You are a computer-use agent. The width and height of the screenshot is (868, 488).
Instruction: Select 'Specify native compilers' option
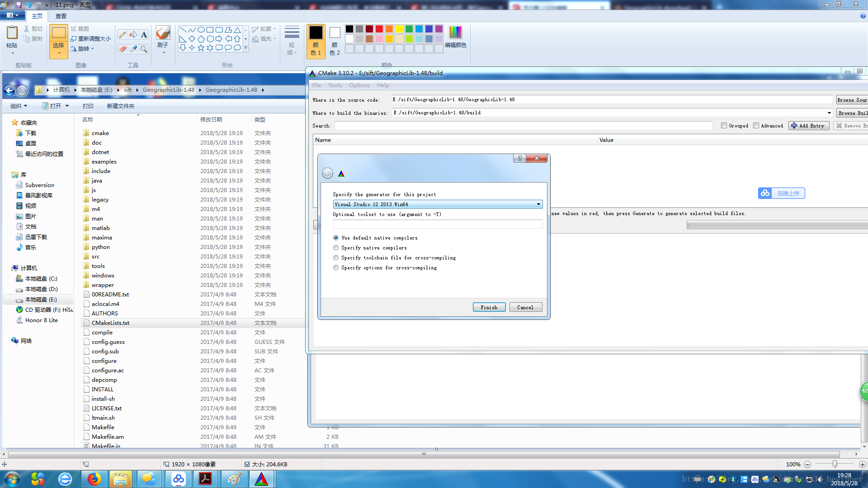(x=336, y=248)
